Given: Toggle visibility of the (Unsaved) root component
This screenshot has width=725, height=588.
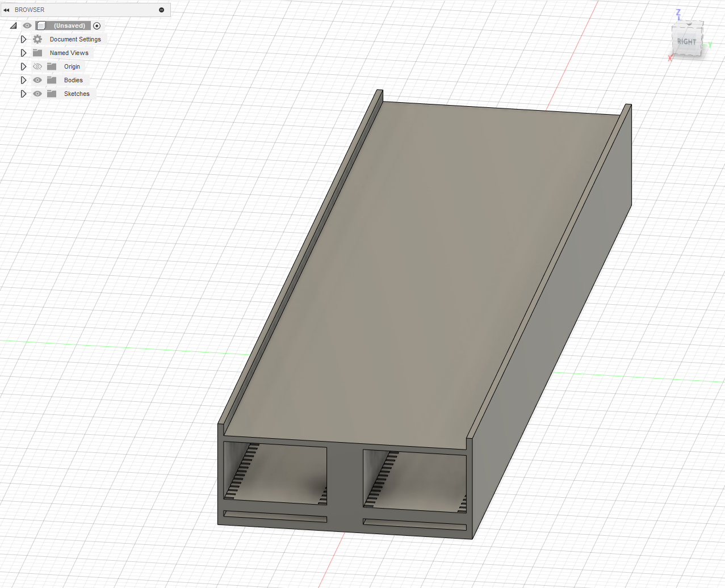Looking at the screenshot, I should (x=27, y=26).
